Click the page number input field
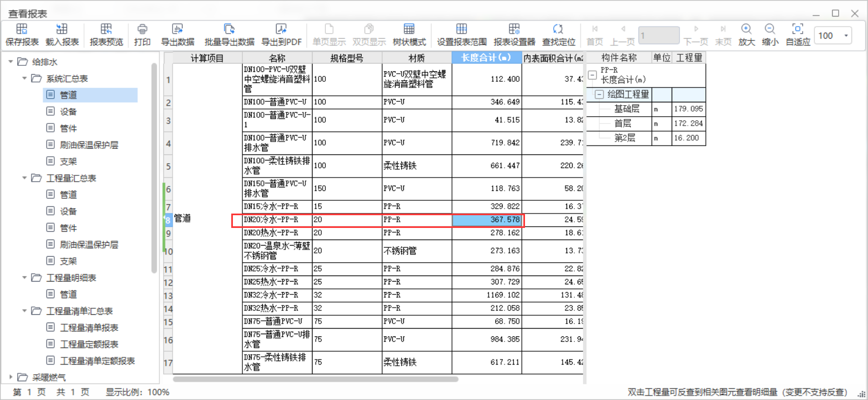 pos(658,35)
